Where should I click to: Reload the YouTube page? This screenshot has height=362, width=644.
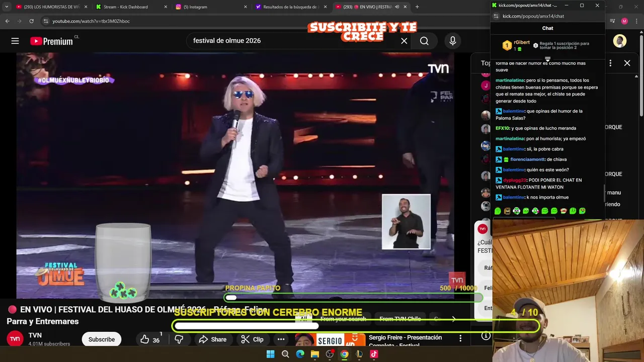point(31,21)
